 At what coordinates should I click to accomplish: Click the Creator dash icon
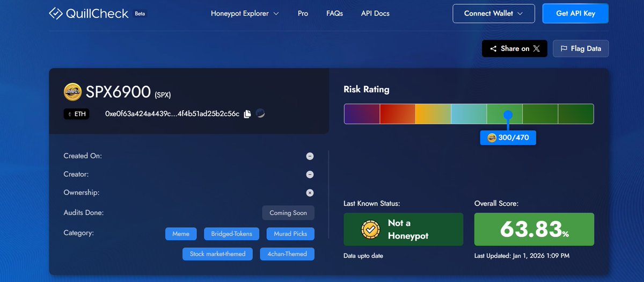click(x=310, y=175)
